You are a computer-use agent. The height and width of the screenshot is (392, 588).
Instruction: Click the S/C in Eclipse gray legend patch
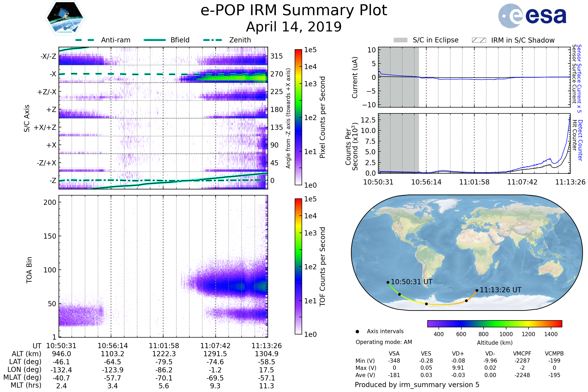point(400,40)
